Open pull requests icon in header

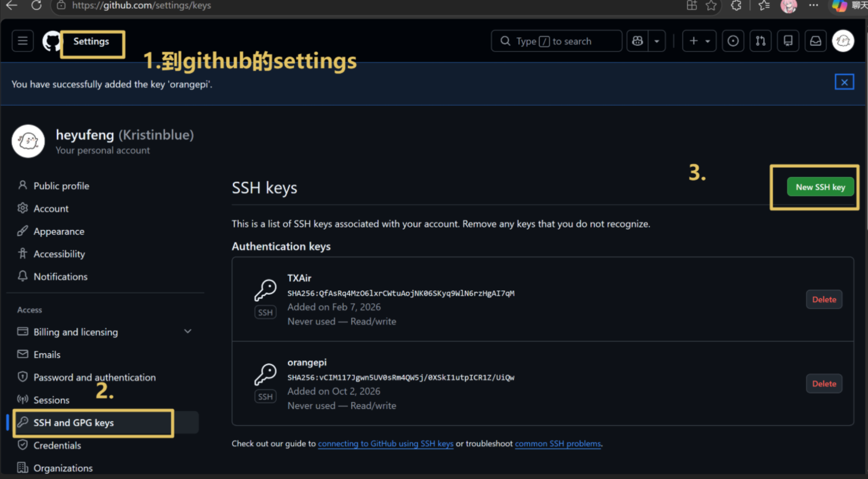click(761, 41)
